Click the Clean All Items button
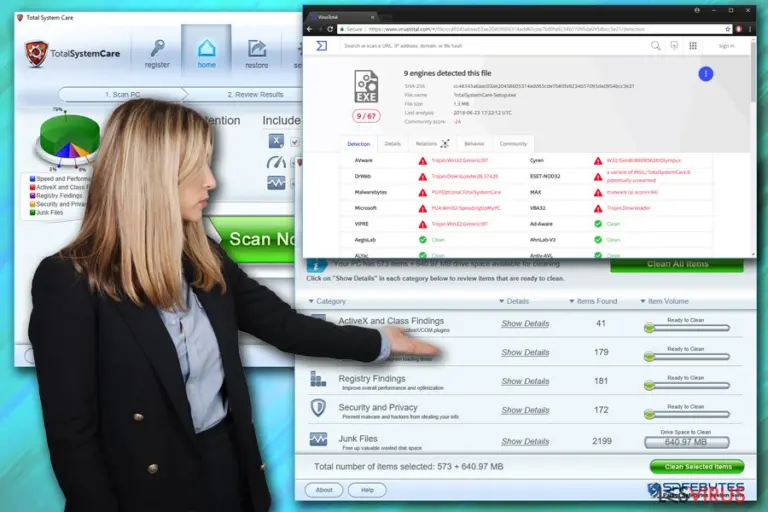The width and height of the screenshot is (768, 512). pyautogui.click(x=677, y=264)
